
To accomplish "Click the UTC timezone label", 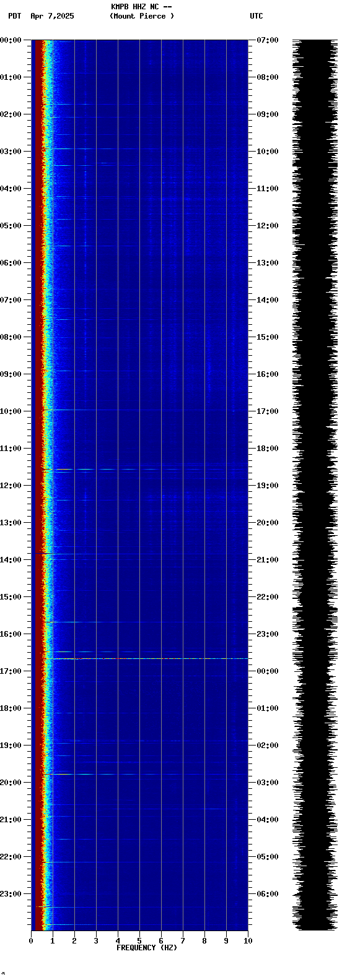I will [x=256, y=16].
